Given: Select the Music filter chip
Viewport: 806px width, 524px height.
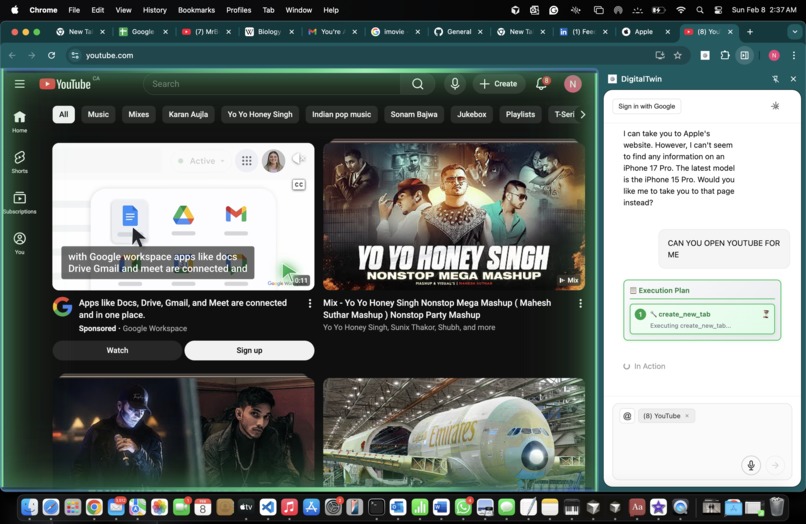Looking at the screenshot, I should 98,114.
